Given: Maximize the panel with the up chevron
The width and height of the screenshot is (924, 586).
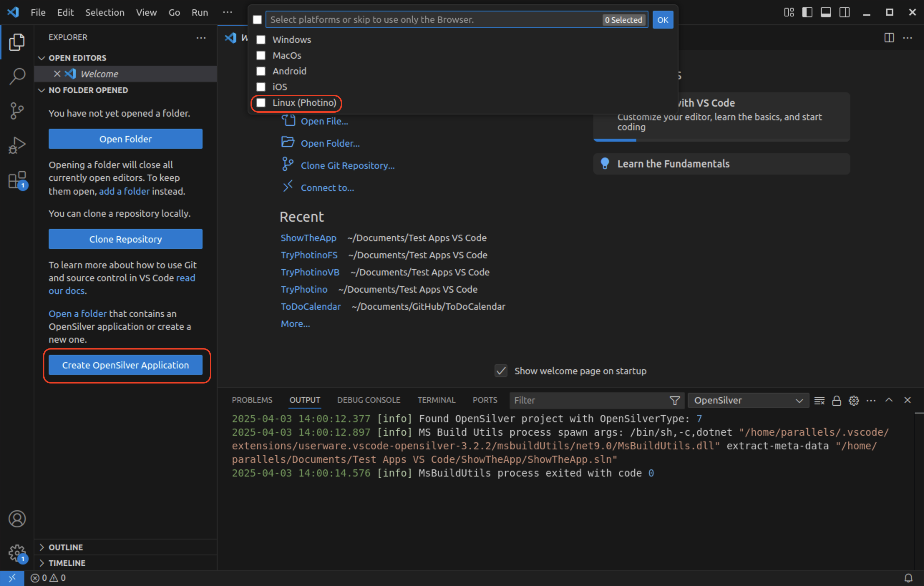Looking at the screenshot, I should 889,400.
